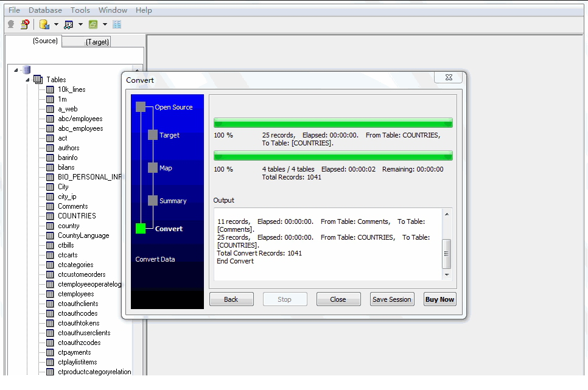The width and height of the screenshot is (588, 390).
Task: Click the Save Session button
Action: pyautogui.click(x=392, y=299)
